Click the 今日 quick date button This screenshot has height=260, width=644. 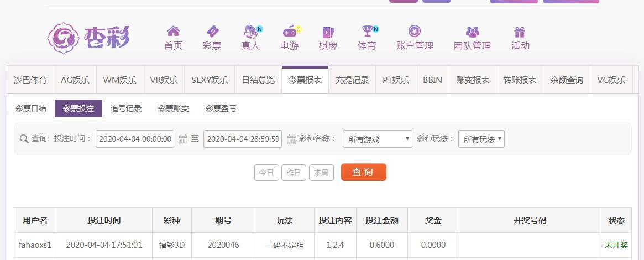pyautogui.click(x=266, y=173)
